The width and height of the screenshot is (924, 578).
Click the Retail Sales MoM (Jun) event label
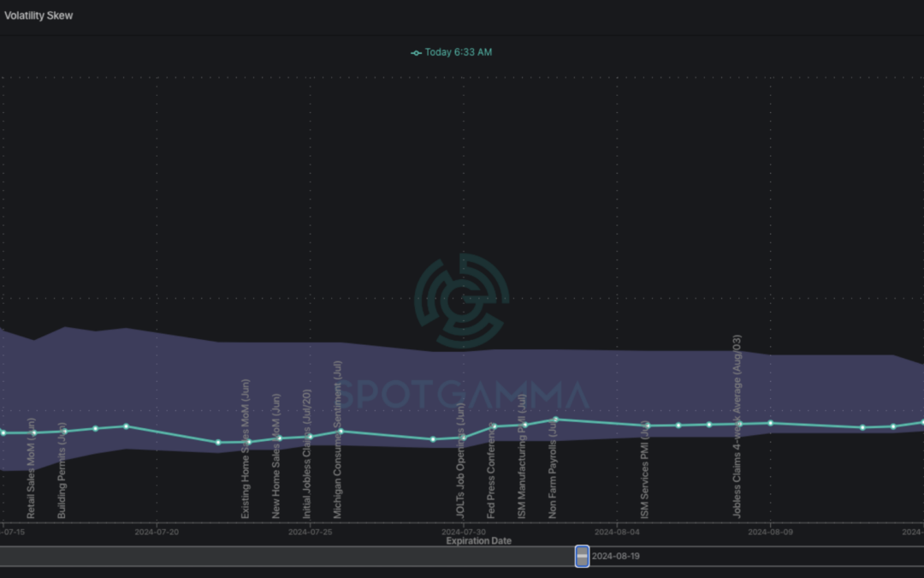pos(32,468)
